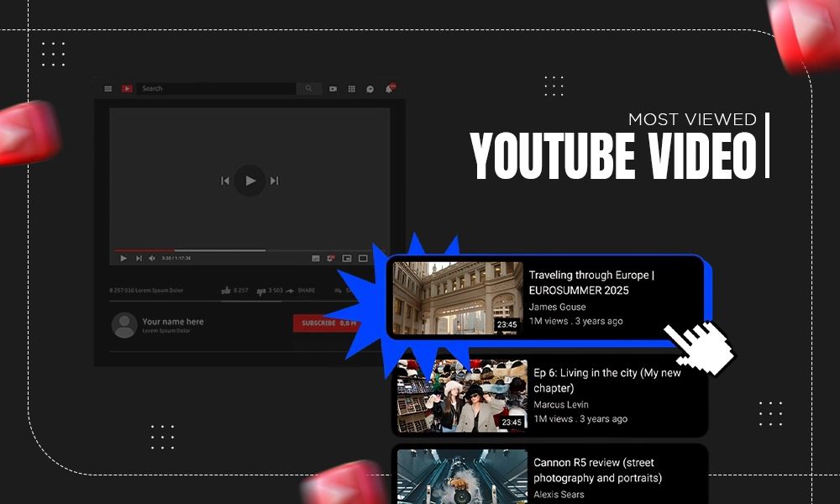Viewport: 840px width, 504px height.
Task: Click the center skip-next button
Action: pos(275,181)
